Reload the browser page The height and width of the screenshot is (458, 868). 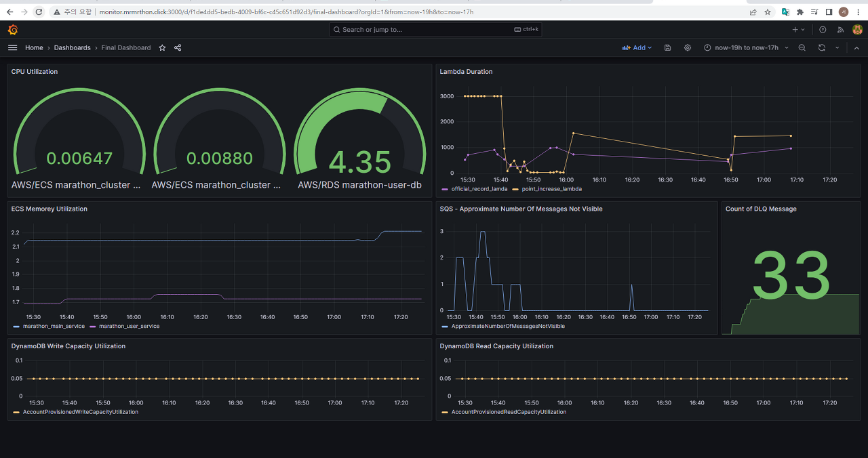[x=39, y=12]
